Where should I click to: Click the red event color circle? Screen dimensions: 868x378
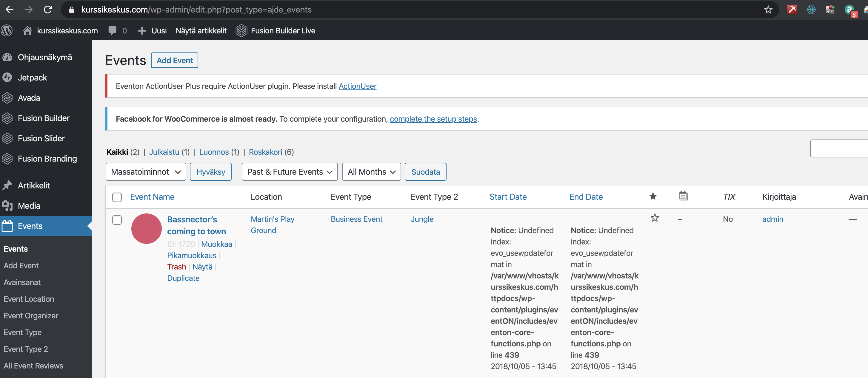pyautogui.click(x=147, y=229)
